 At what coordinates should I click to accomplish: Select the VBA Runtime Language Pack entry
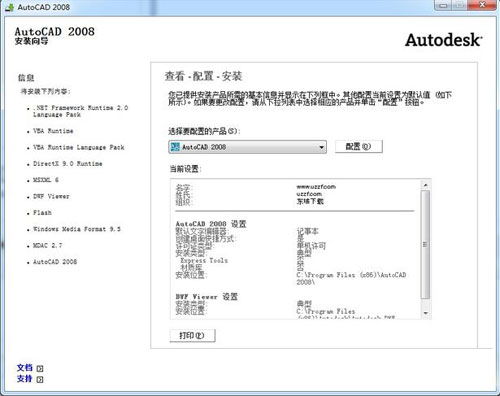pyautogui.click(x=79, y=147)
